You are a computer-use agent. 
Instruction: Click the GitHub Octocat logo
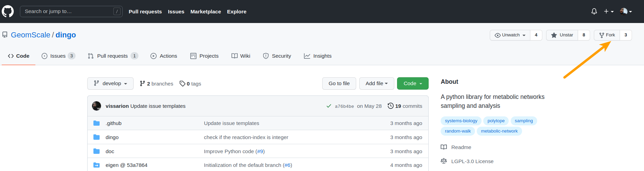tap(8, 11)
